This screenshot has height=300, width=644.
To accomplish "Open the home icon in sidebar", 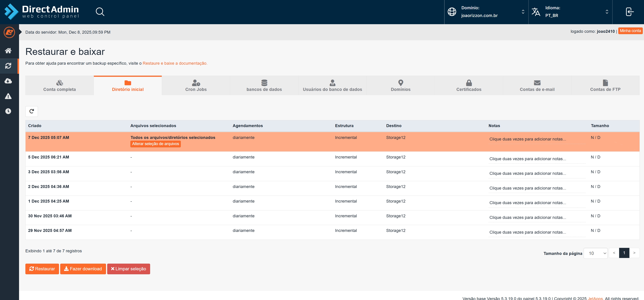I will click(x=8, y=51).
